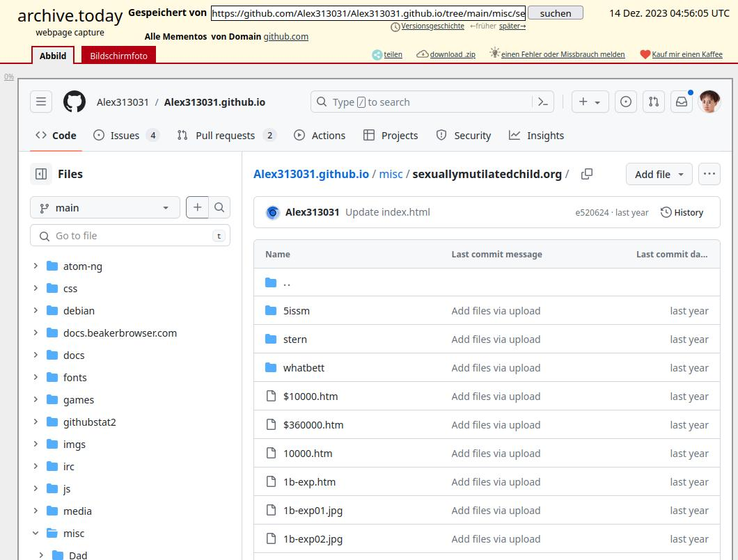Open the stern folder
This screenshot has width=738, height=560.
(295, 339)
